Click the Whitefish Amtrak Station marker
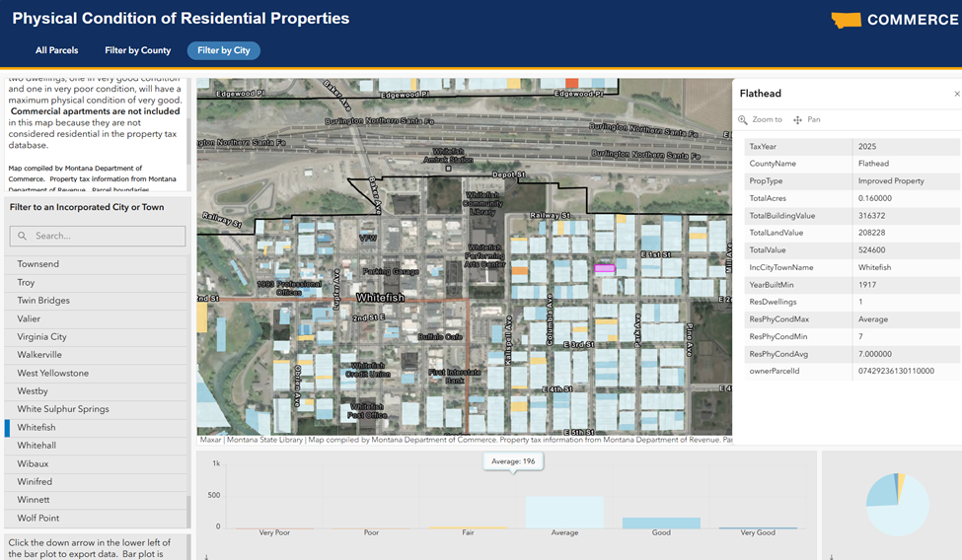The height and width of the screenshot is (560, 962). tap(447, 169)
